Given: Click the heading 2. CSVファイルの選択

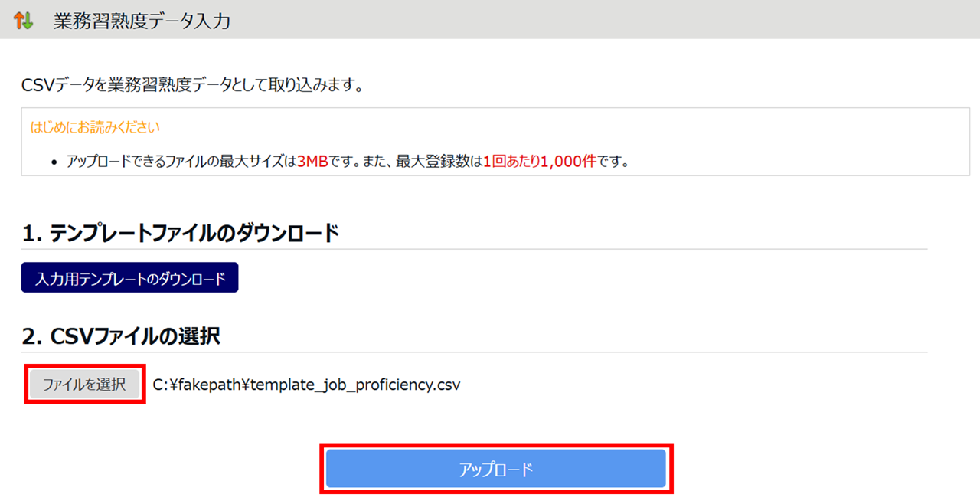Looking at the screenshot, I should pyautogui.click(x=121, y=336).
